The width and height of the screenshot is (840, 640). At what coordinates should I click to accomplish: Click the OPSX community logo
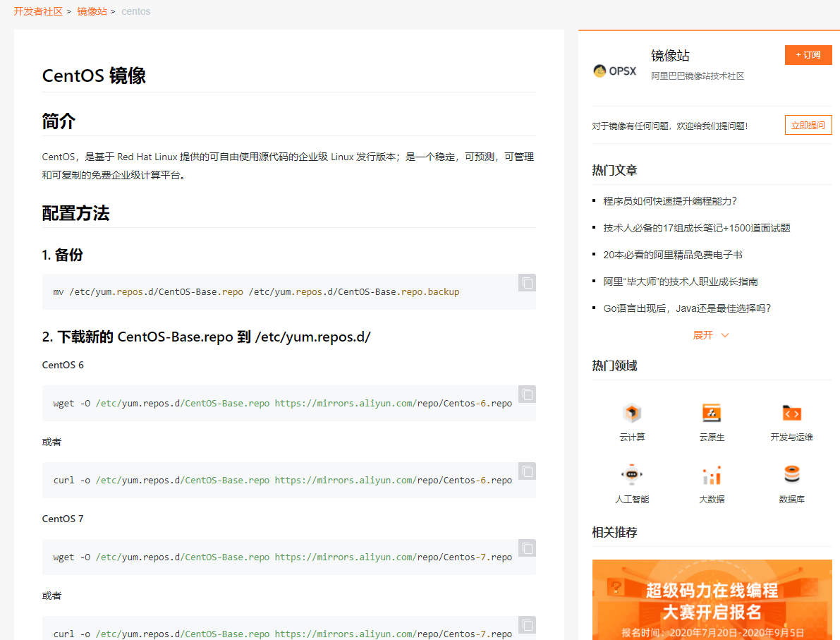click(614, 71)
